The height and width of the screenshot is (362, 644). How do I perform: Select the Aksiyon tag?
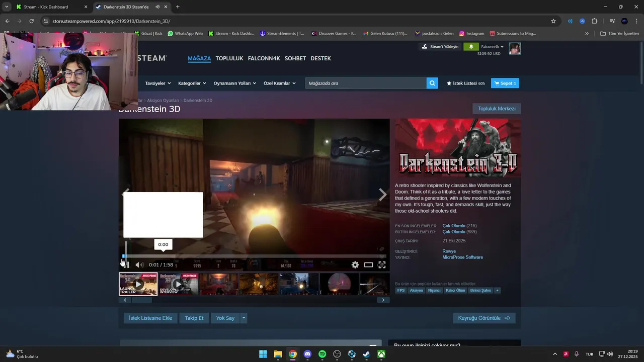(x=416, y=291)
